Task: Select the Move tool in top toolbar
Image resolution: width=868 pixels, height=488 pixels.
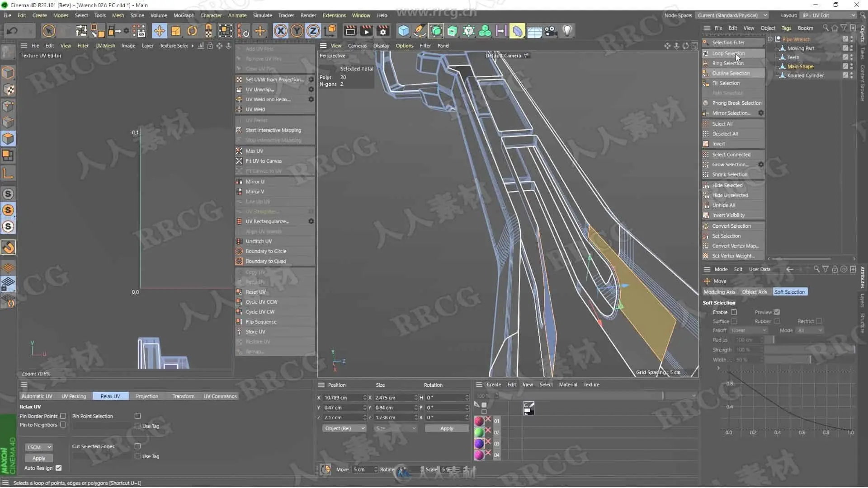Action: pyautogui.click(x=159, y=31)
